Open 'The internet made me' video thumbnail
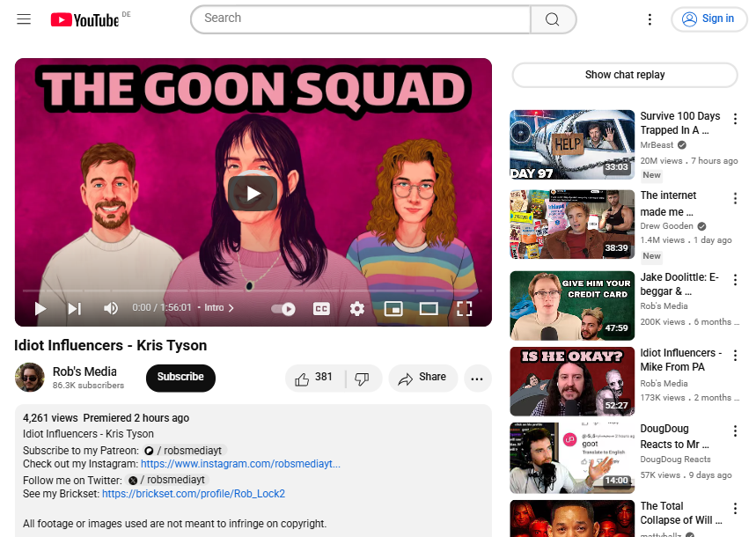 pos(572,224)
